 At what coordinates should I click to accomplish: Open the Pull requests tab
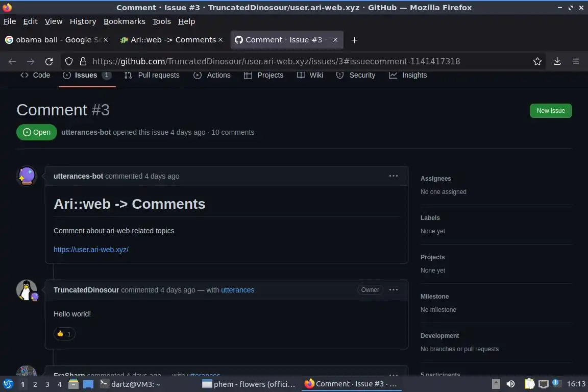pyautogui.click(x=152, y=75)
